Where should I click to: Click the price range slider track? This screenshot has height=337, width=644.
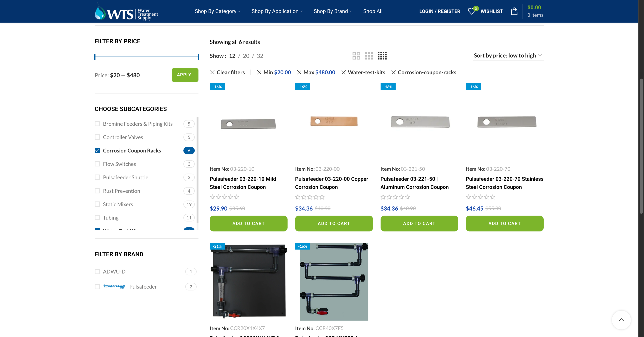pyautogui.click(x=147, y=57)
